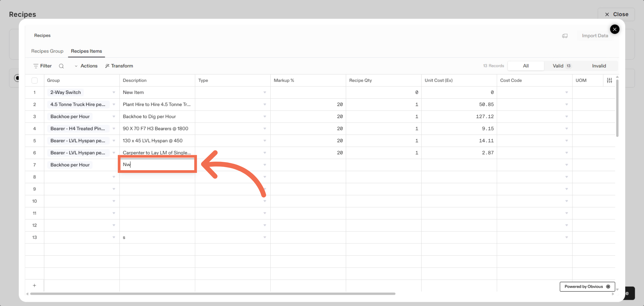Screen dimensions: 644x306
Task: Click the Description cell containing Nw
Action: [x=157, y=164]
